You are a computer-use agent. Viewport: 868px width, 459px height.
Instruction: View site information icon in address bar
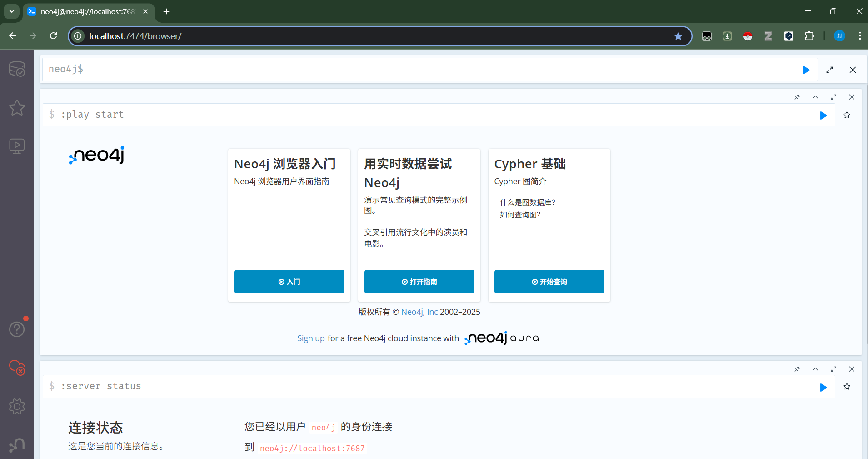tap(78, 36)
